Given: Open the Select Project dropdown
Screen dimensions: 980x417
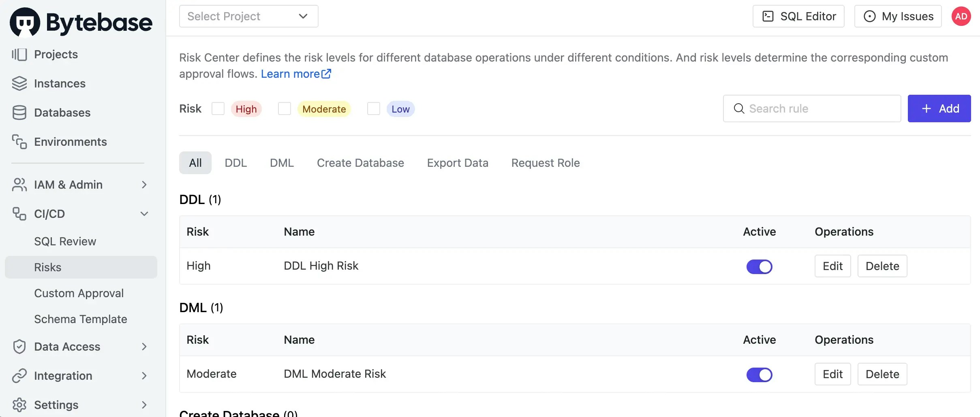Looking at the screenshot, I should coord(248,16).
